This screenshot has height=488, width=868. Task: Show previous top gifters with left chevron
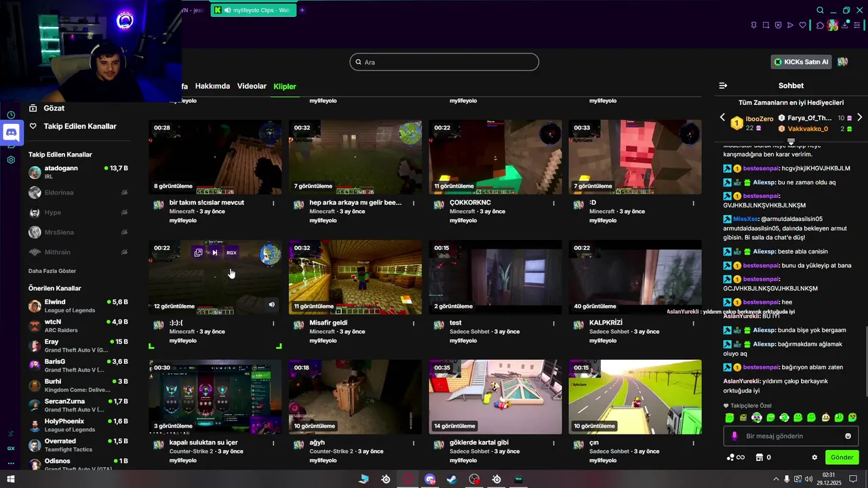[x=722, y=117]
